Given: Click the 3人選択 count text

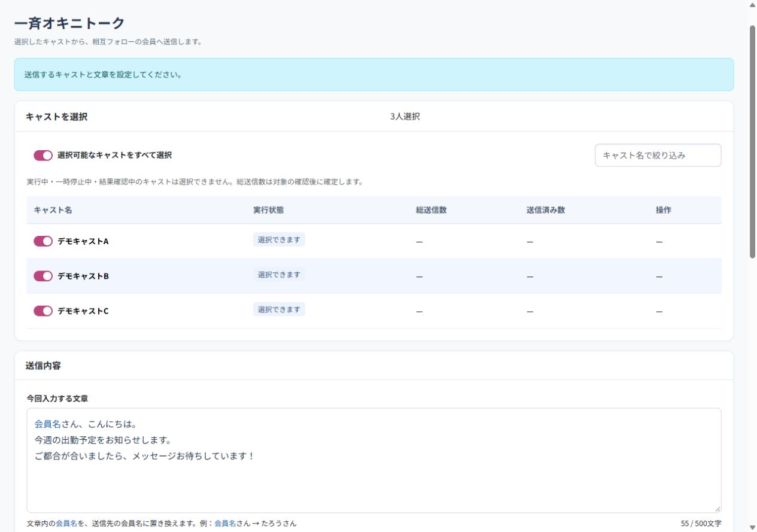Looking at the screenshot, I should click(x=405, y=117).
